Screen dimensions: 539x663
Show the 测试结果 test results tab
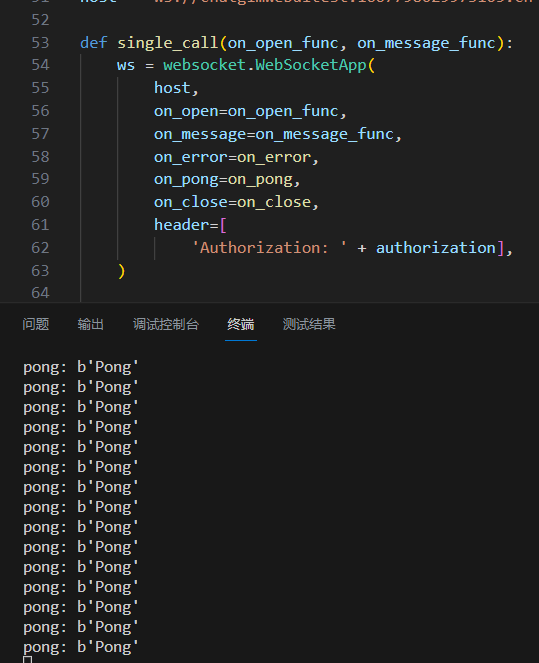309,324
